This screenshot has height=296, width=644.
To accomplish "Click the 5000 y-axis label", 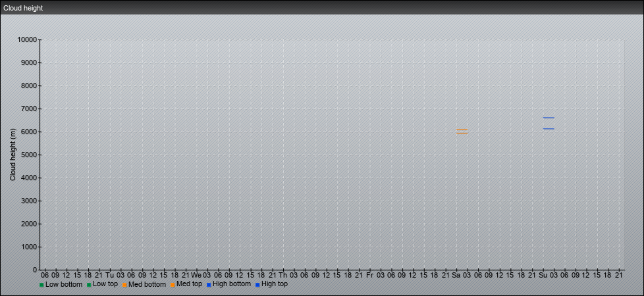I will point(29,155).
